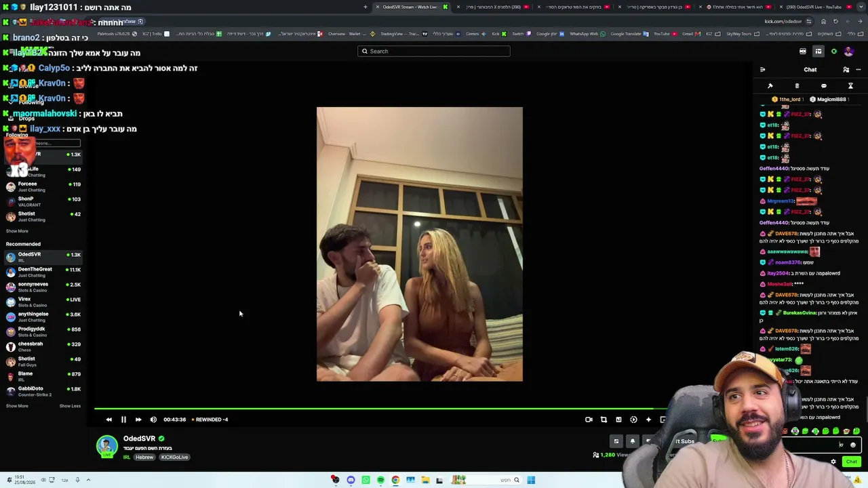868x488 pixels.
Task: Show hidden system tray icons chevron
Action: pyautogui.click(x=87, y=480)
